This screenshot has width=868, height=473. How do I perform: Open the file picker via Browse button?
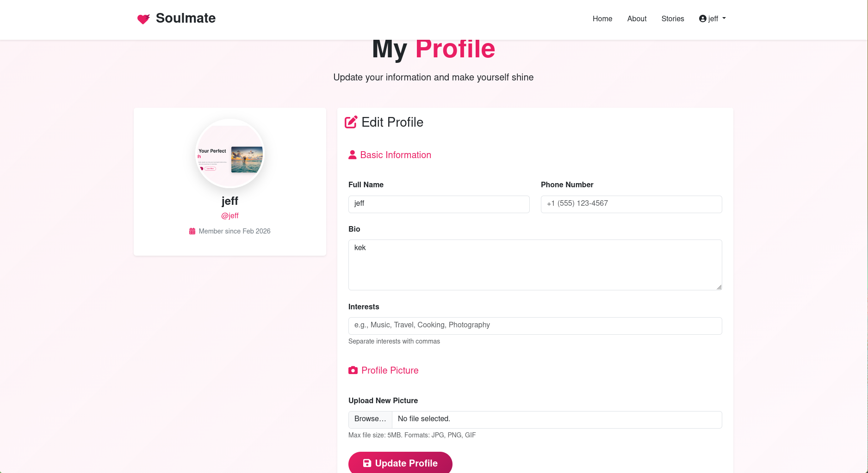[x=370, y=419]
